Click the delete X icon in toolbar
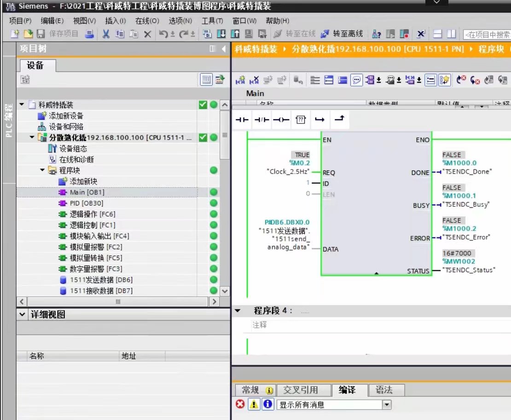511x420 pixels. coord(147,34)
